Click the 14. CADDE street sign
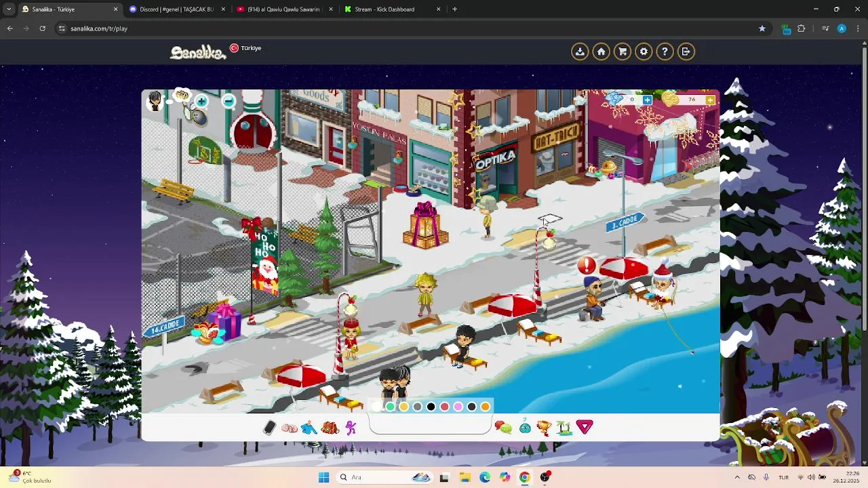868x488 pixels. 165,327
